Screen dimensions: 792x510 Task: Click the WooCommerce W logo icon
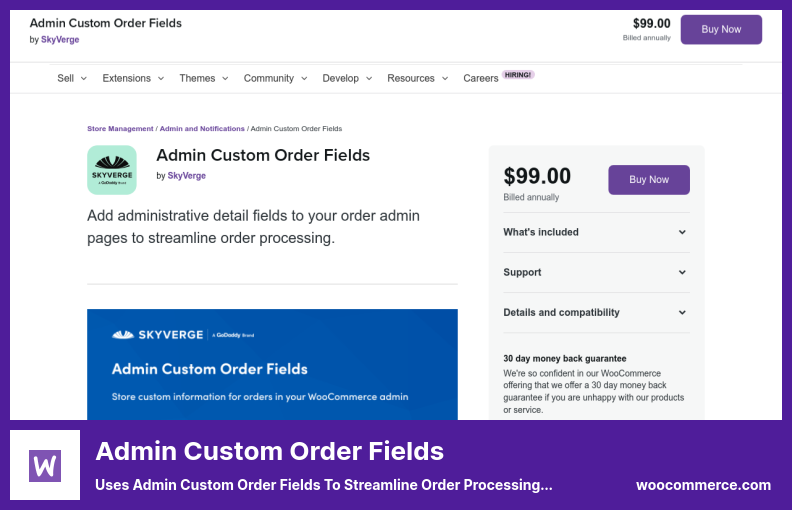45,465
